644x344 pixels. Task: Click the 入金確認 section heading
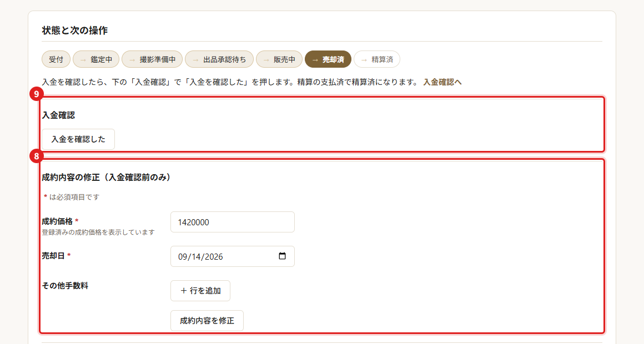58,115
